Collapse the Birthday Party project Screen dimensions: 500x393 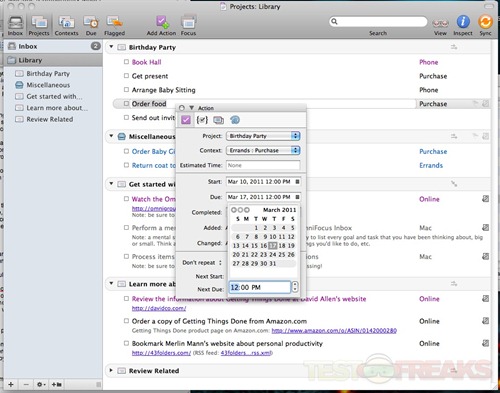pyautogui.click(x=111, y=47)
